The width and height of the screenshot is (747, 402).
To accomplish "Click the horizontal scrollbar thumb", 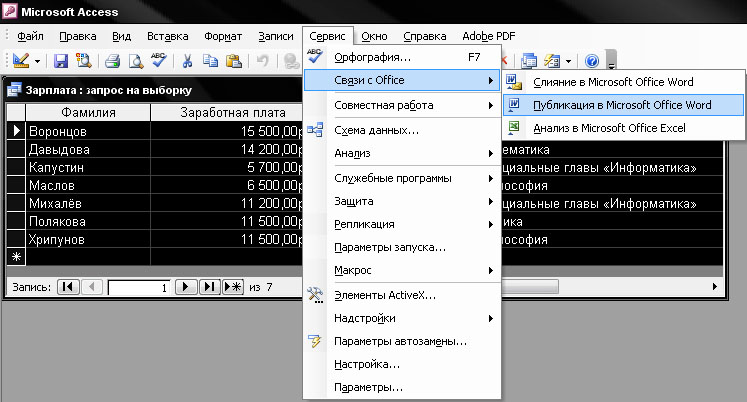I will click(529, 287).
